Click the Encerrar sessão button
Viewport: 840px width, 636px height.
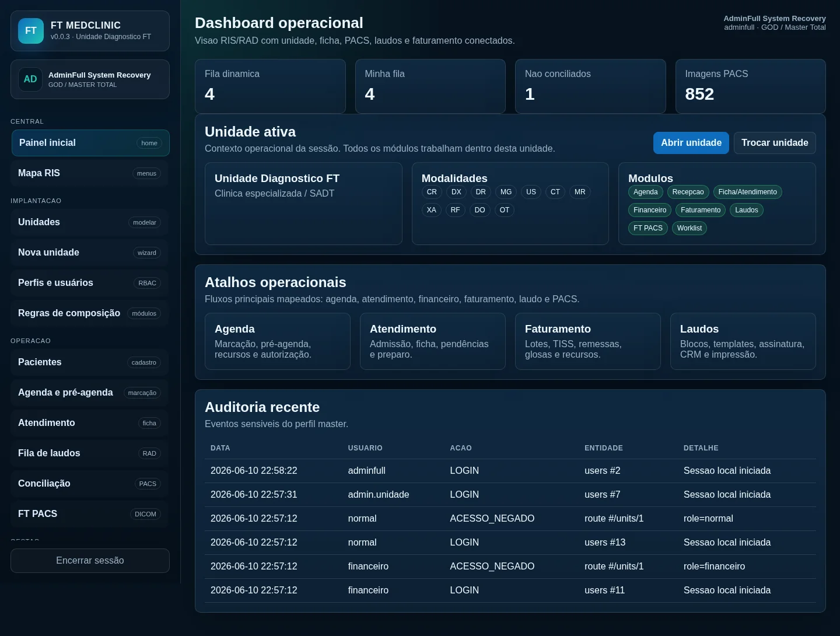[x=90, y=561]
